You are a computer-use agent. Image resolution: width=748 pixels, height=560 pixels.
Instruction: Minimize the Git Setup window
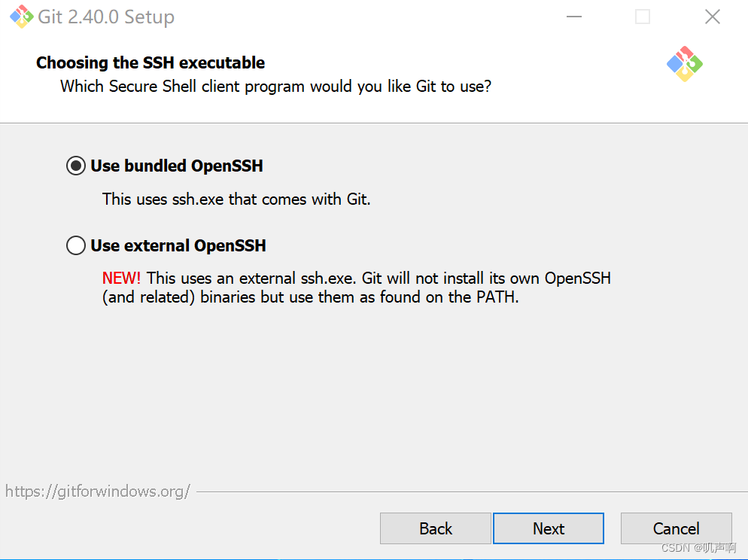click(573, 16)
